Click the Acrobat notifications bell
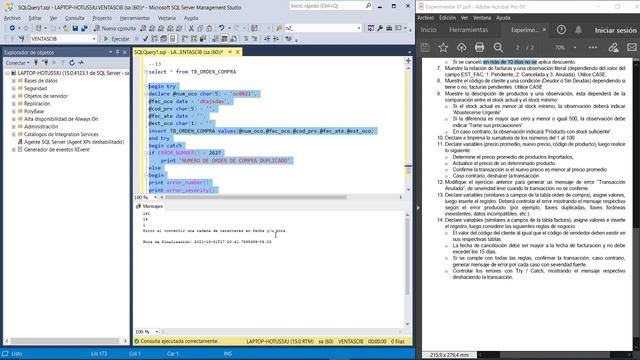640x360 pixels. tap(578, 30)
